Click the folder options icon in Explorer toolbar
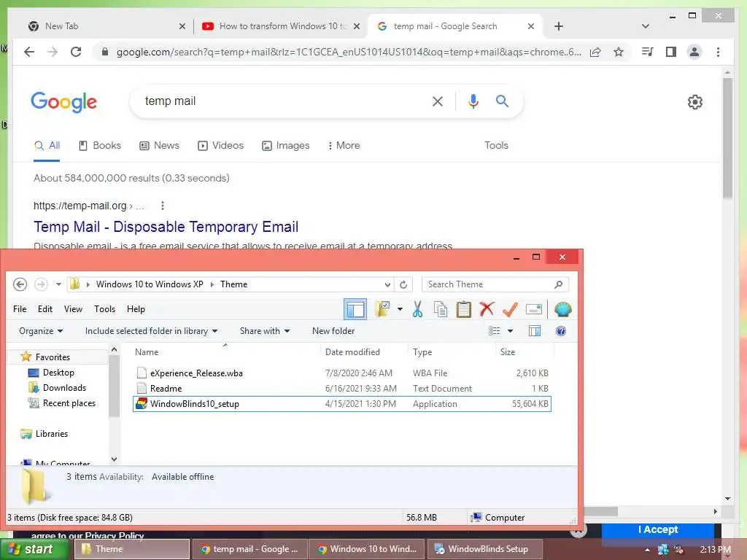Screen dimensions: 747x560 [x=382, y=309]
